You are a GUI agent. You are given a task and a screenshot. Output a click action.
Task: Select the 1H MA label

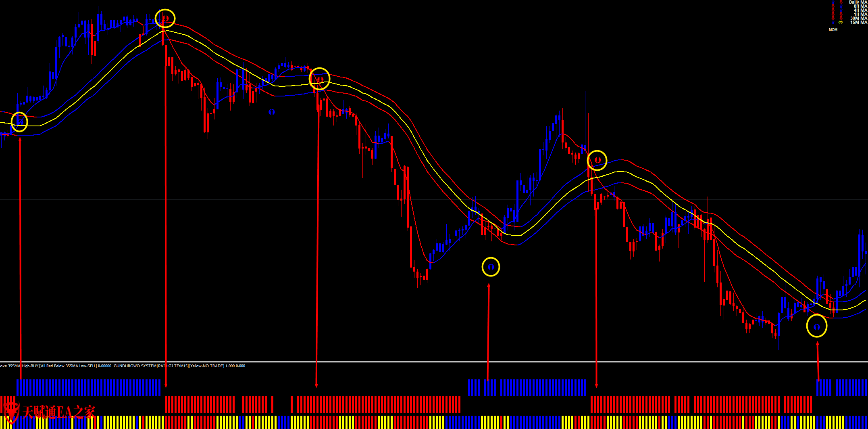click(860, 14)
